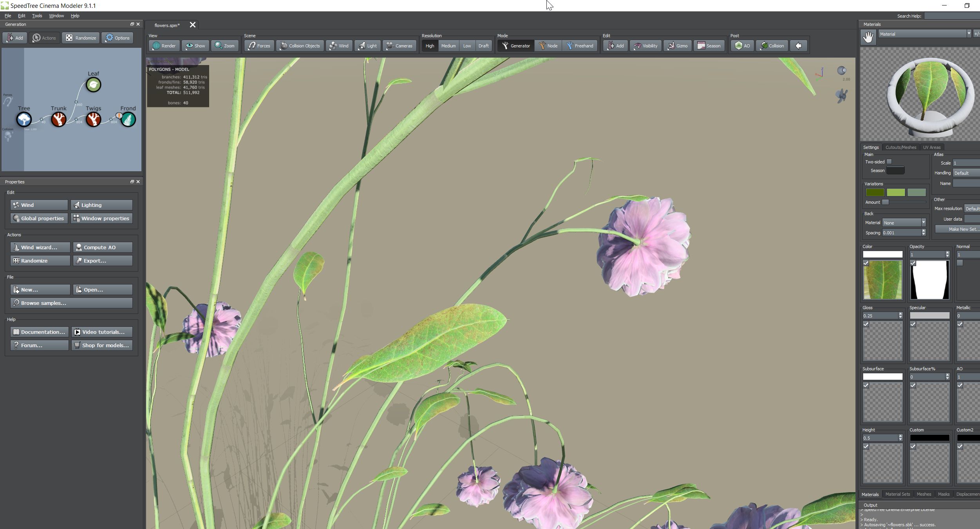Toggle the Custom map checkbox
Screen dimensions: 980x529
pyautogui.click(x=913, y=446)
